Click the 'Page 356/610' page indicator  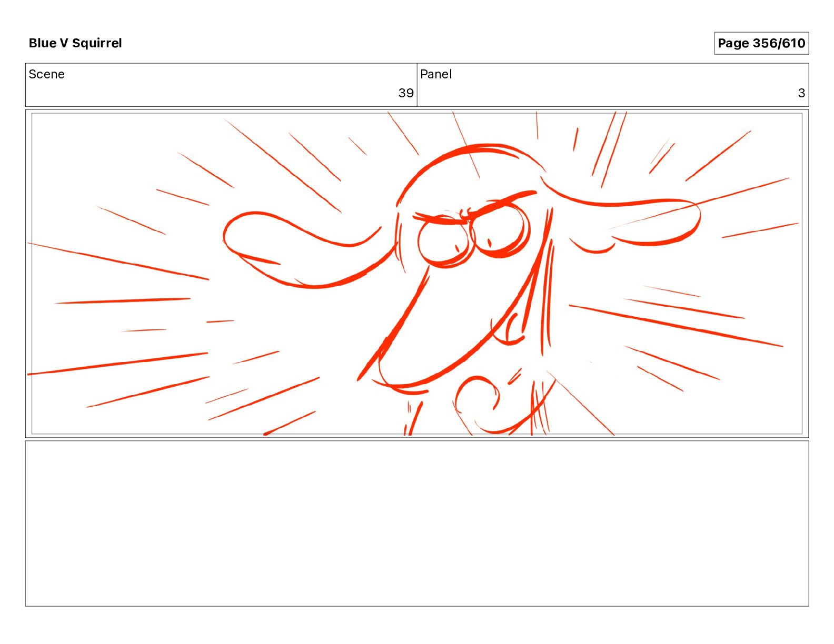[761, 43]
